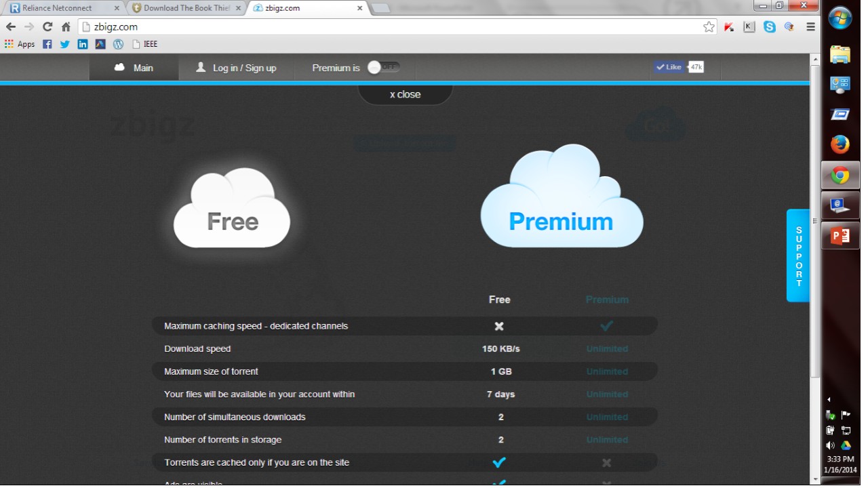Bookmark this page with the star icon

tap(709, 27)
